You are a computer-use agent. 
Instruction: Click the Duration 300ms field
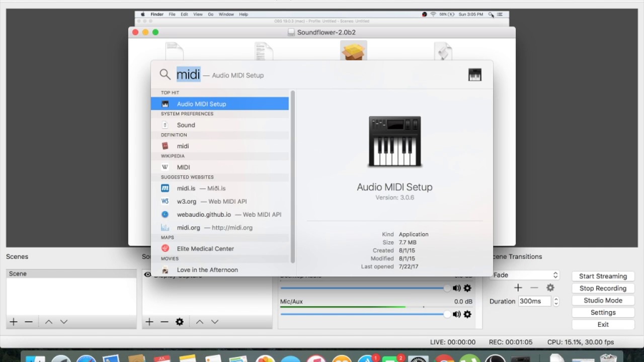pyautogui.click(x=534, y=301)
